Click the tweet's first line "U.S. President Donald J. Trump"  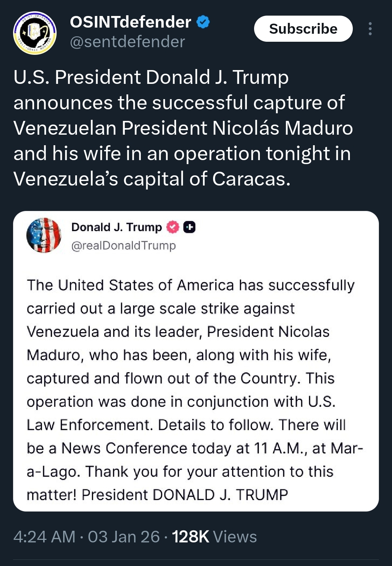click(x=151, y=77)
